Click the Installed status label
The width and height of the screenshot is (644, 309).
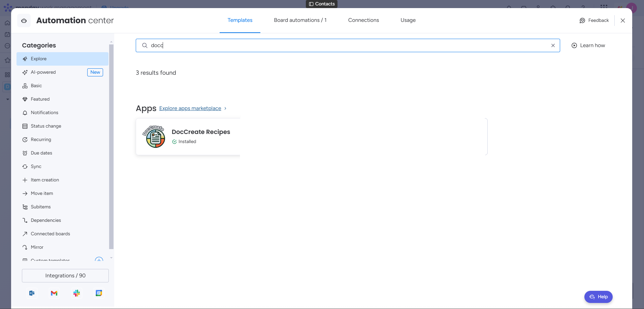tap(184, 142)
